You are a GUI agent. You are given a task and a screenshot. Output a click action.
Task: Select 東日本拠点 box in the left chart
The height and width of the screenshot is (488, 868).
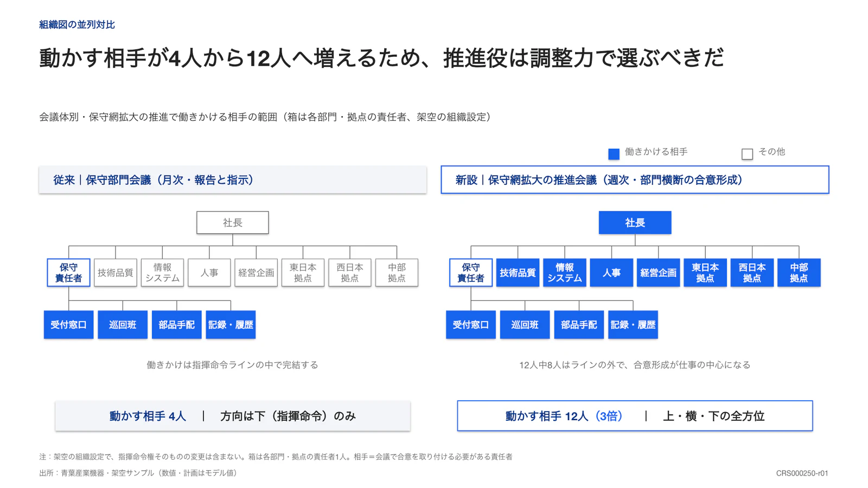303,273
